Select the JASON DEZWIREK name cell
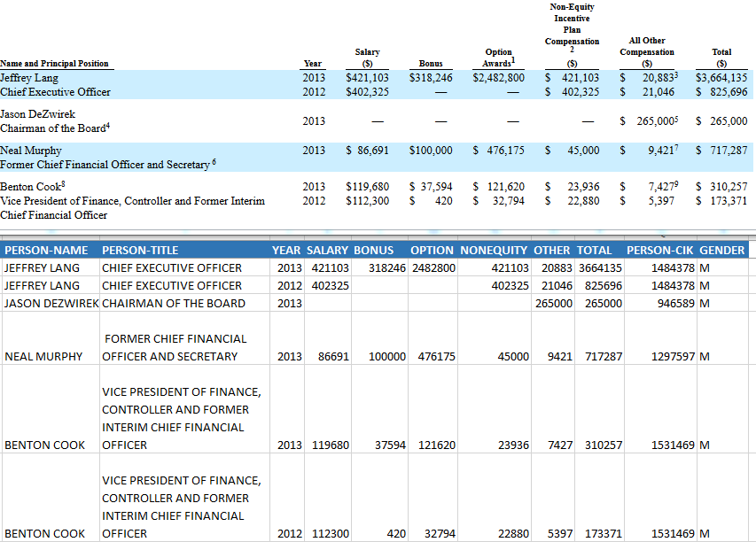The width and height of the screenshot is (756, 542). point(51,303)
